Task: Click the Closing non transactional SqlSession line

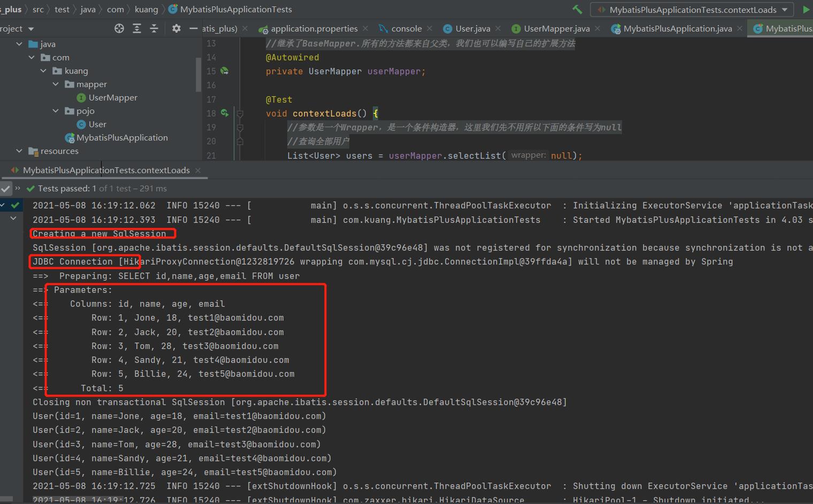Action: pyautogui.click(x=300, y=402)
